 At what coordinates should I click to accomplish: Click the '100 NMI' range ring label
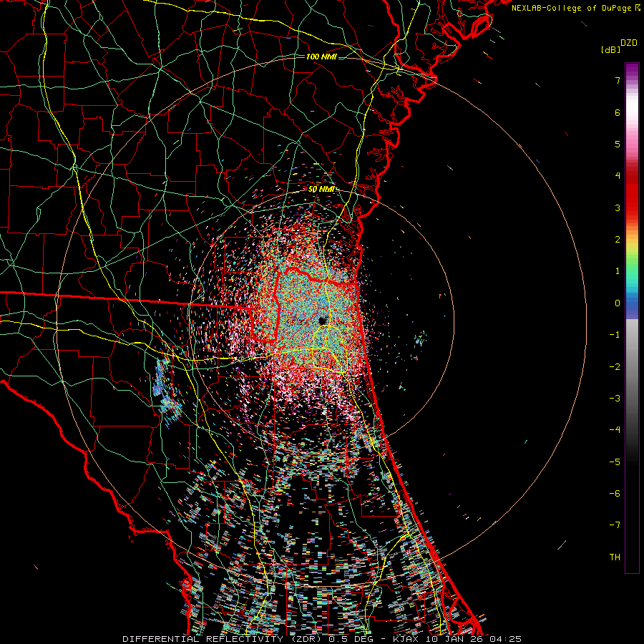click(321, 57)
